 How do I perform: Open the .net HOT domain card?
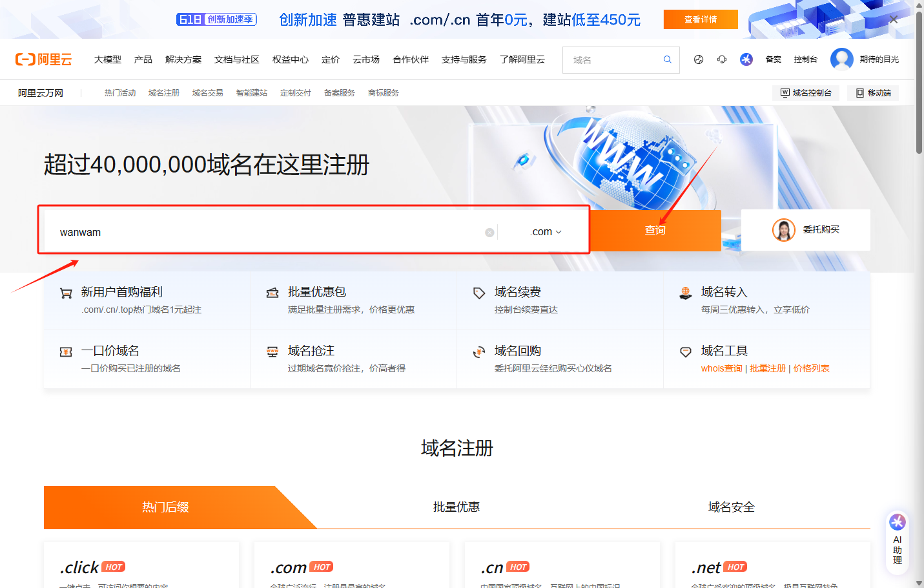773,565
